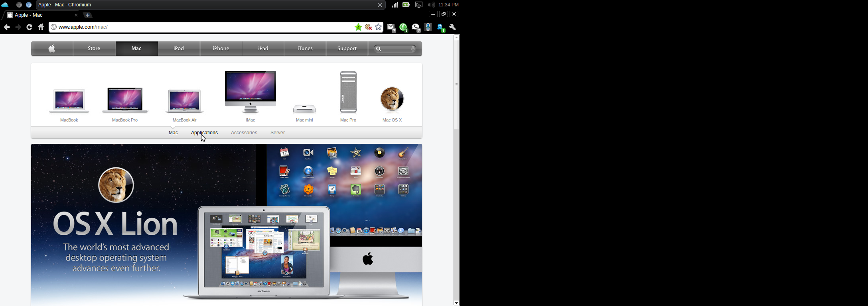
Task: Open the green exclamation extension
Action: pos(404,27)
